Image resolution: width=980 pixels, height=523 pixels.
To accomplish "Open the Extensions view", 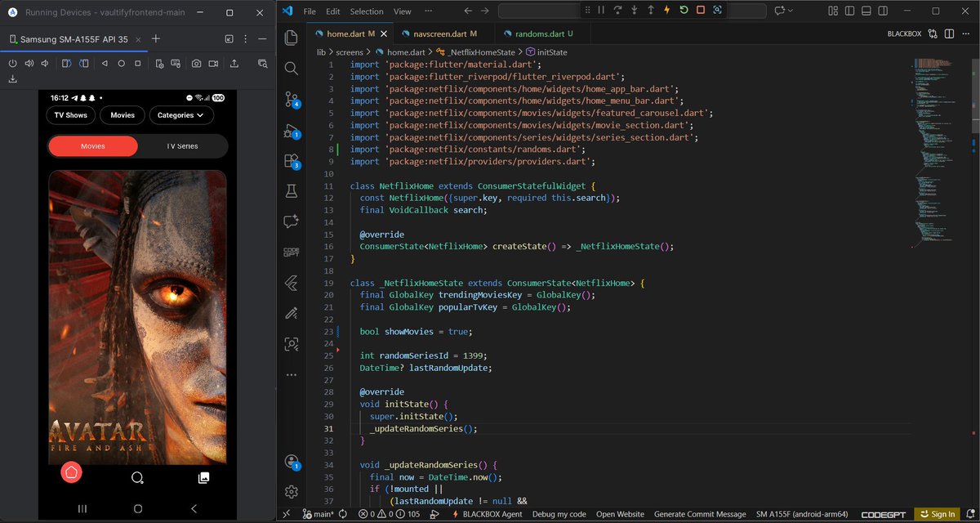I will click(x=292, y=161).
